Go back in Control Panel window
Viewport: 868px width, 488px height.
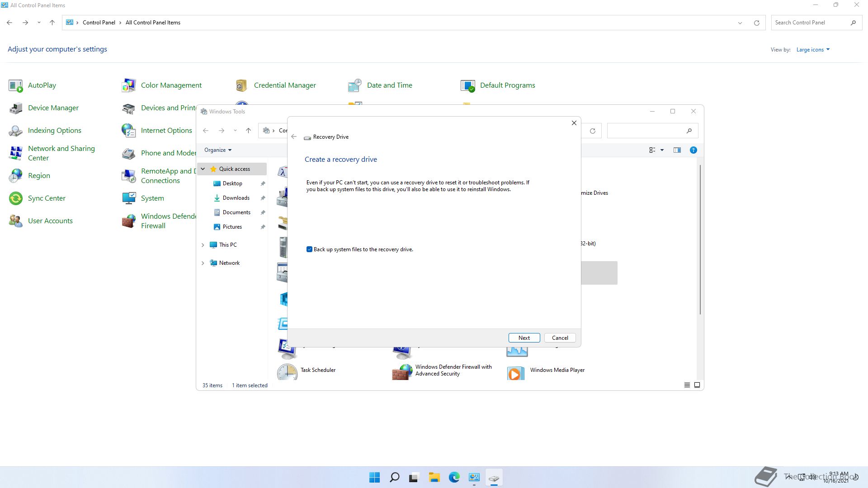point(9,23)
